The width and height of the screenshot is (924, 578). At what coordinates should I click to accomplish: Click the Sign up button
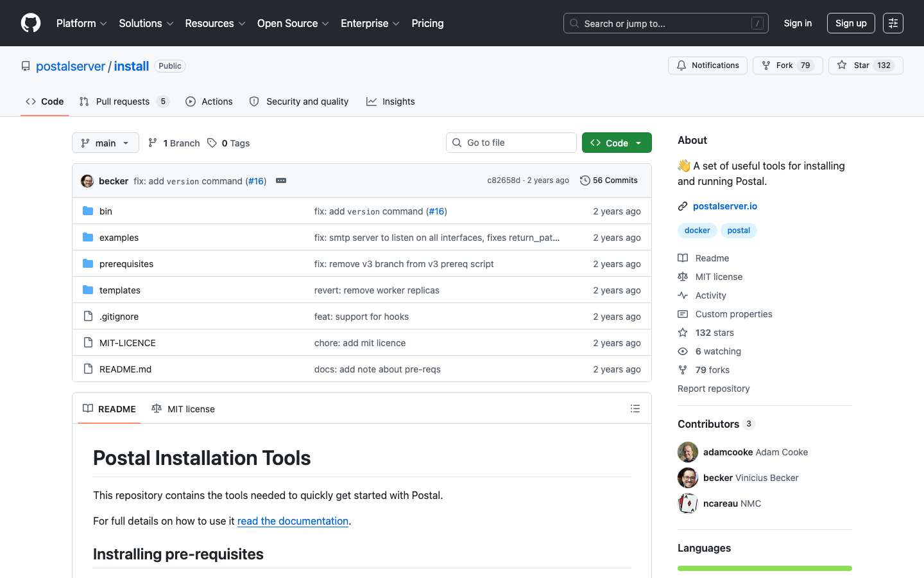[x=851, y=23]
